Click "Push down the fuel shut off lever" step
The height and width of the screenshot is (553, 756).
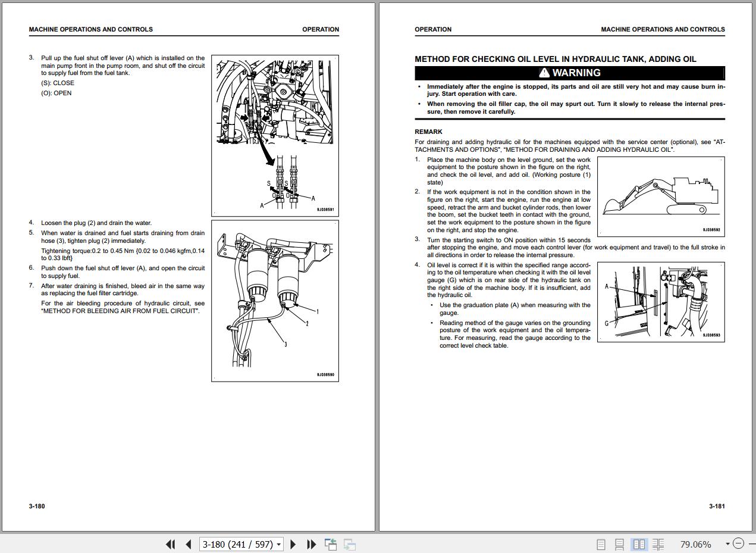click(x=123, y=272)
